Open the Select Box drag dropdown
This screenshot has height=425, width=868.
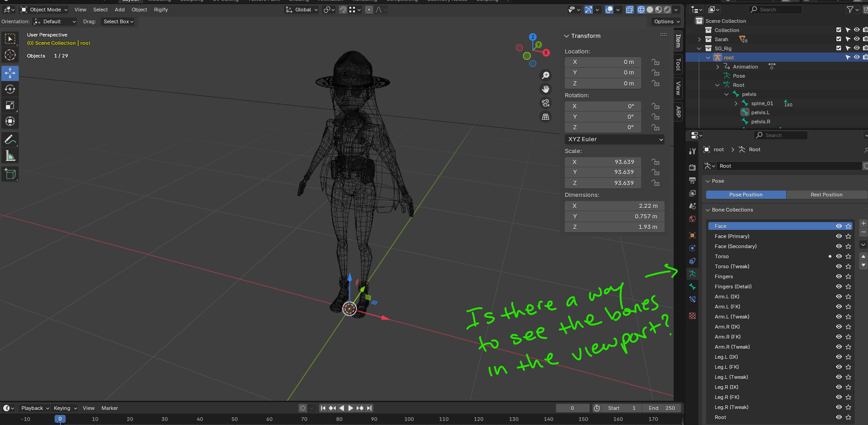(x=118, y=21)
